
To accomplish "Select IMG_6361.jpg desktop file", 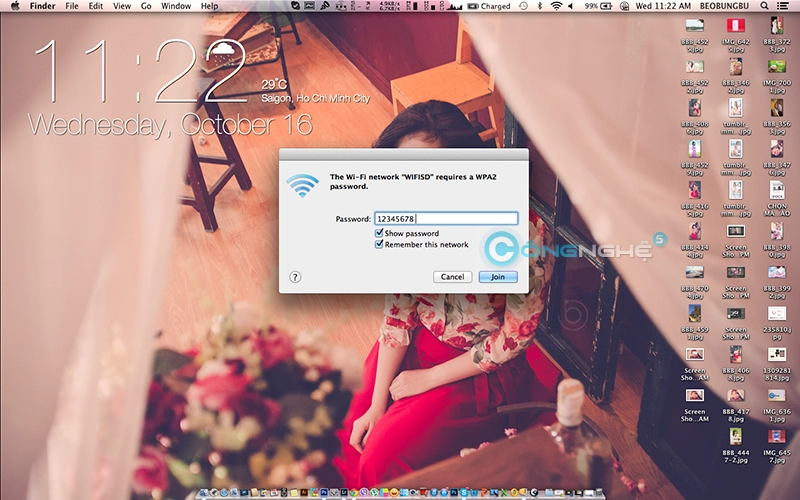I will click(x=777, y=405).
